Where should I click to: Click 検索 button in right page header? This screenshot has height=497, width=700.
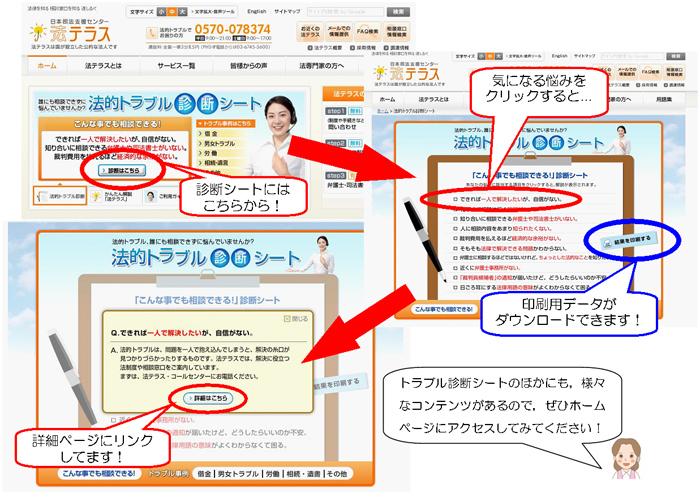[676, 56]
